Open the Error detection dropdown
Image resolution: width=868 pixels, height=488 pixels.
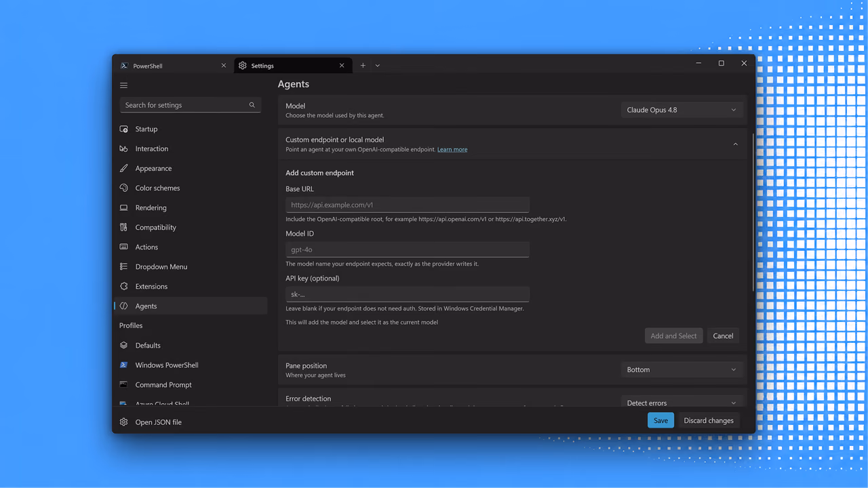click(682, 402)
